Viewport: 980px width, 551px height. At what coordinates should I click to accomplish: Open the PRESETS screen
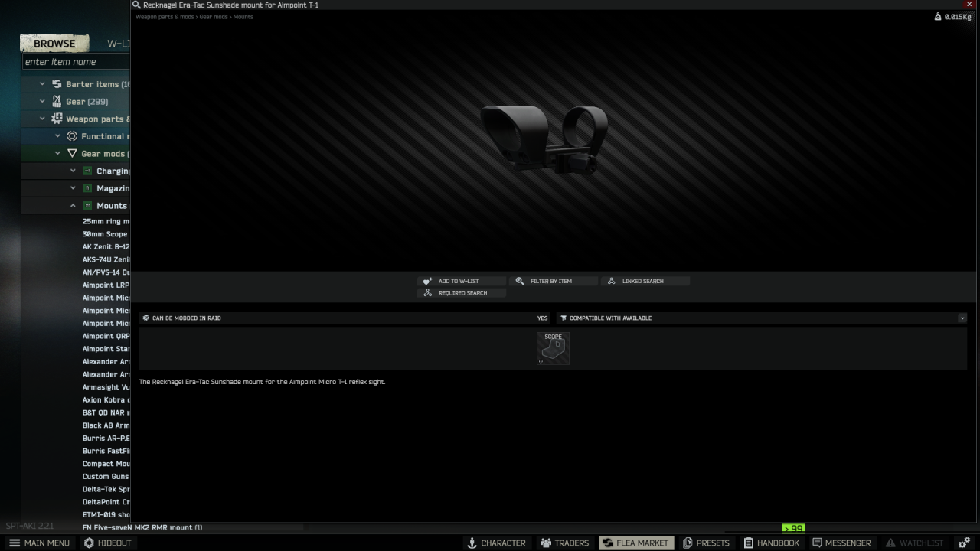706,543
